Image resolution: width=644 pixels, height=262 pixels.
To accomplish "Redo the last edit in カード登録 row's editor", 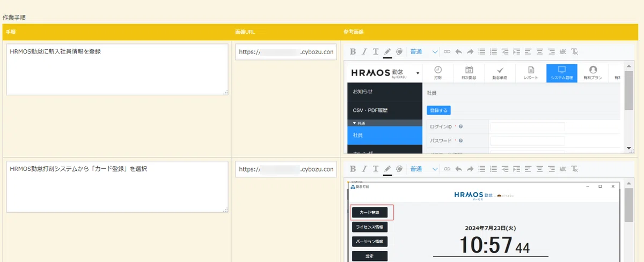I will (470, 169).
